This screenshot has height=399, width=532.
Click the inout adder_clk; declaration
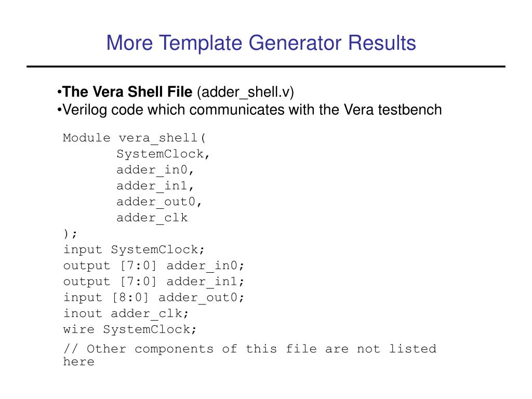[x=126, y=313]
